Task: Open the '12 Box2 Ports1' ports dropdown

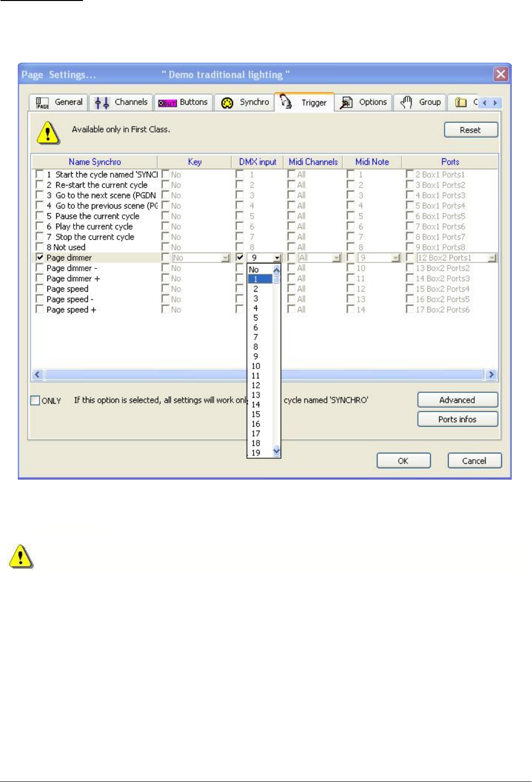Action: tap(492, 258)
